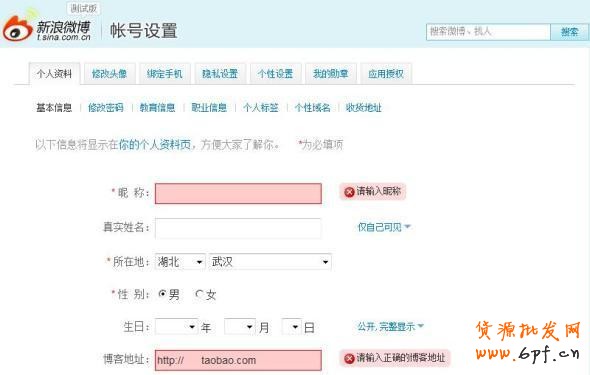Open the 湖北 province dropdown

(x=180, y=261)
